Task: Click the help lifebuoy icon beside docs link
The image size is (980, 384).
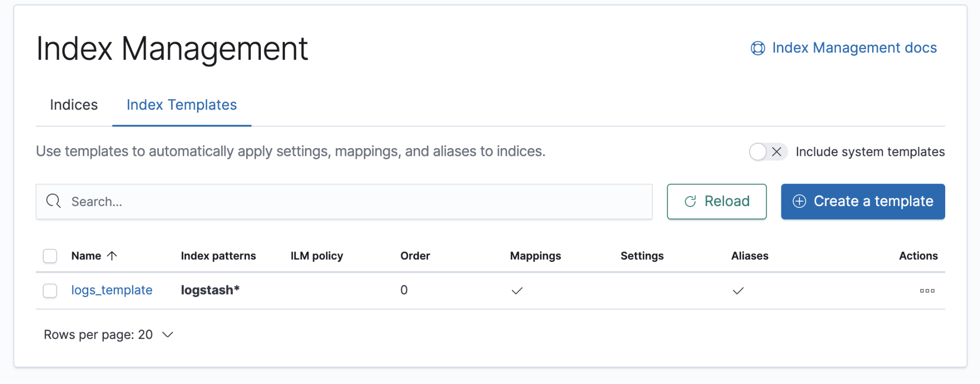Action: pos(757,48)
